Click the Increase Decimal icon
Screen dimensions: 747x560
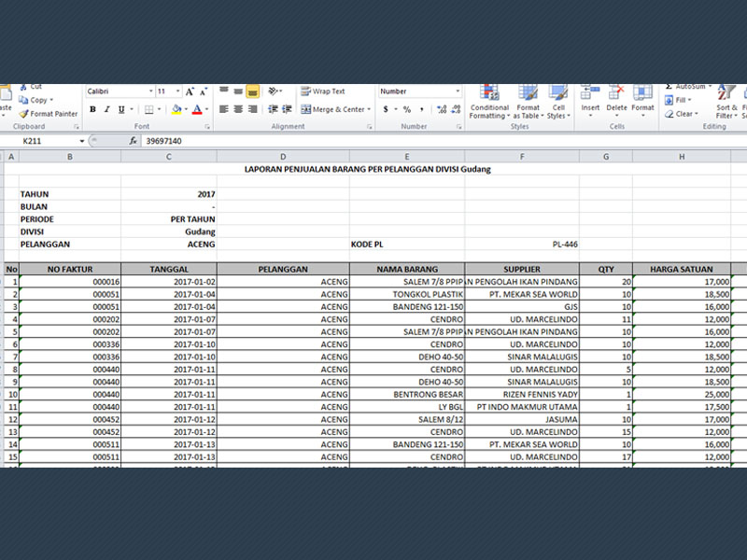pos(435,109)
